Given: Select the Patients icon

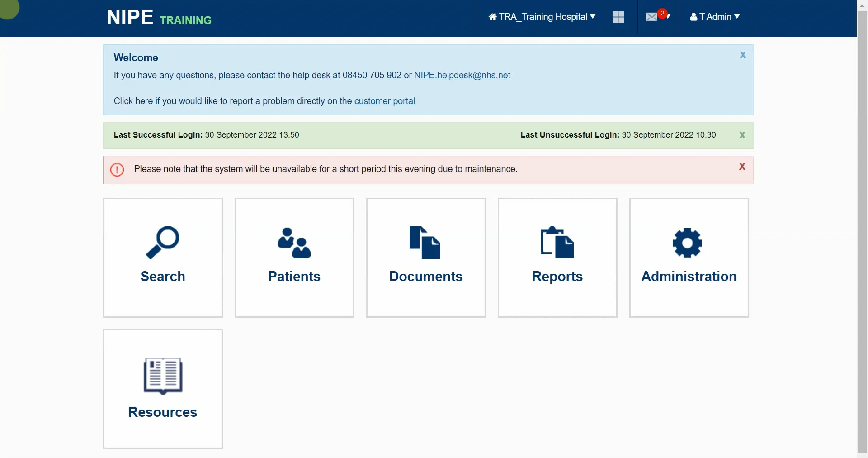Looking at the screenshot, I should 294,243.
